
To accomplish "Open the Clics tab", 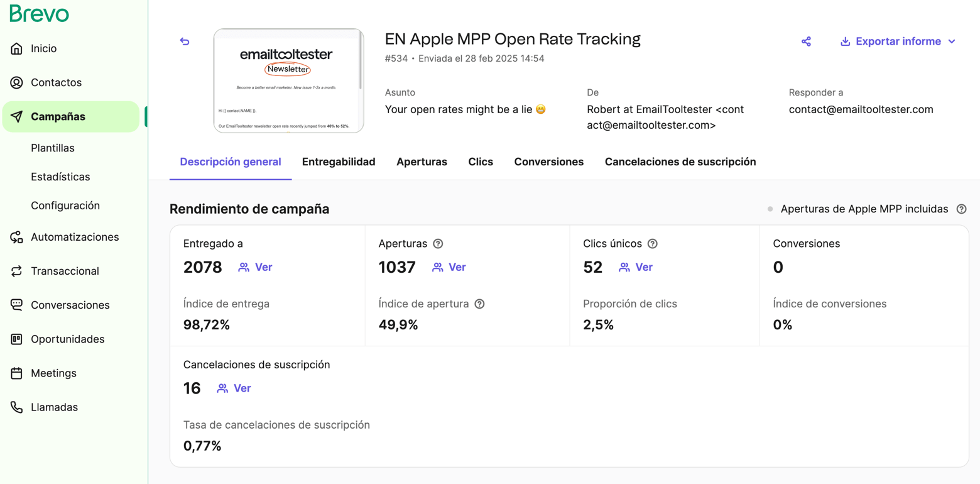I will (481, 162).
